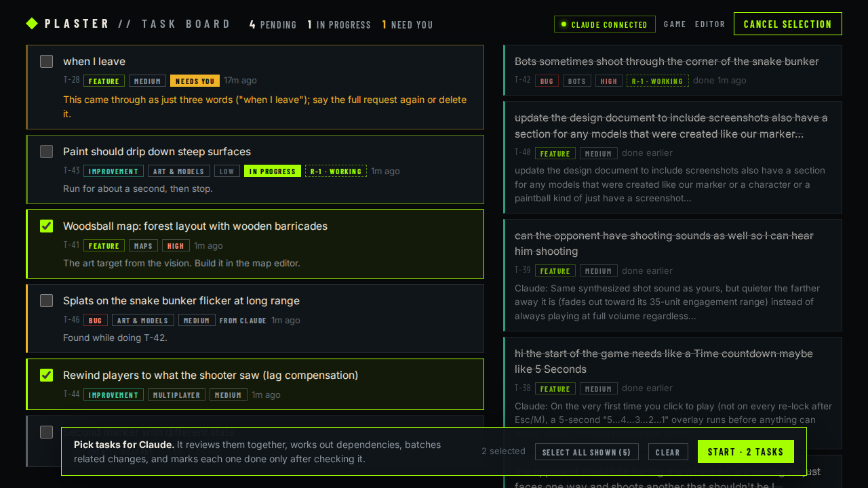The image size is (868, 488).
Task: Click the Clear selection button
Action: pos(668,452)
